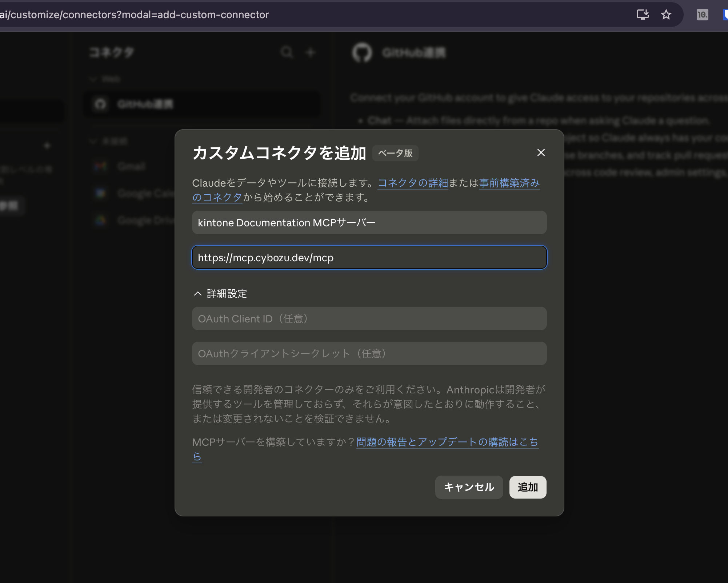The image size is (728, 583).
Task: Click the search icon in connectors panel
Action: 287,52
